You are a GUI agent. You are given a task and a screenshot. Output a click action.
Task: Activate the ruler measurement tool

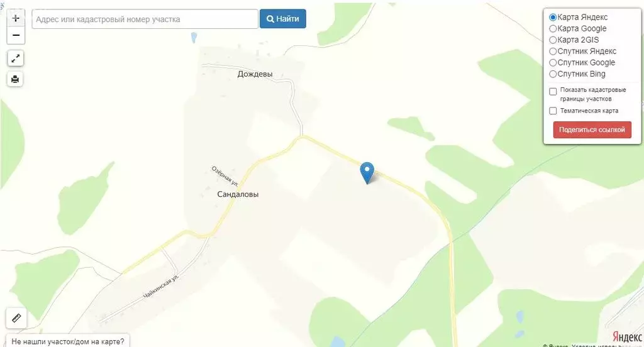tap(16, 318)
